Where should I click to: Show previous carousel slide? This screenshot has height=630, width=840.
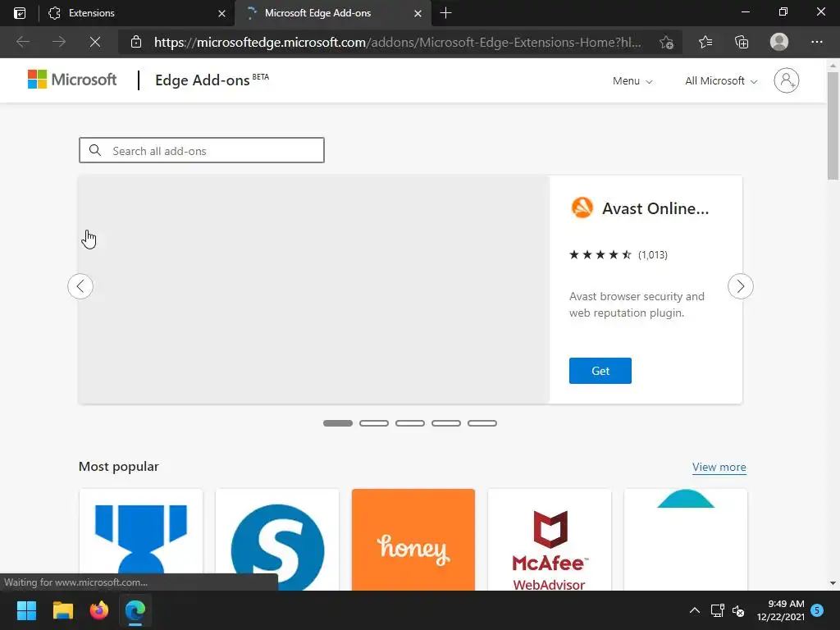(x=80, y=286)
